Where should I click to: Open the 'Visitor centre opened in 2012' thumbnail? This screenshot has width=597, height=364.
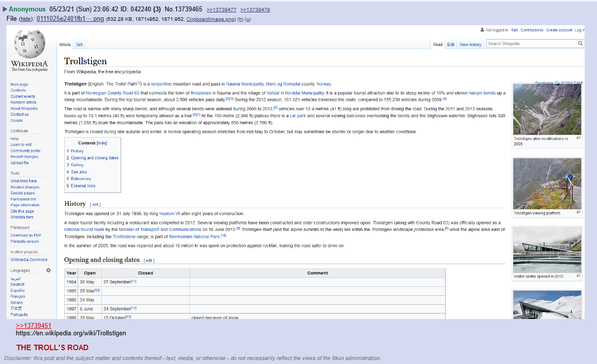pos(547,250)
